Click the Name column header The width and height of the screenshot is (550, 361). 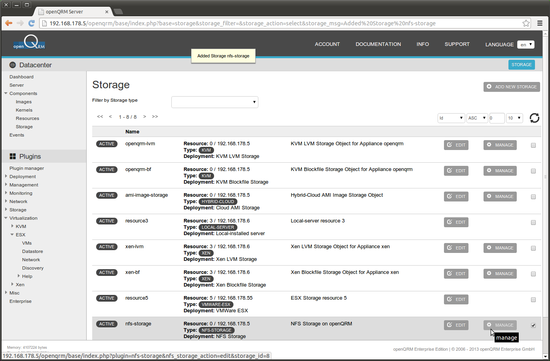(132, 132)
